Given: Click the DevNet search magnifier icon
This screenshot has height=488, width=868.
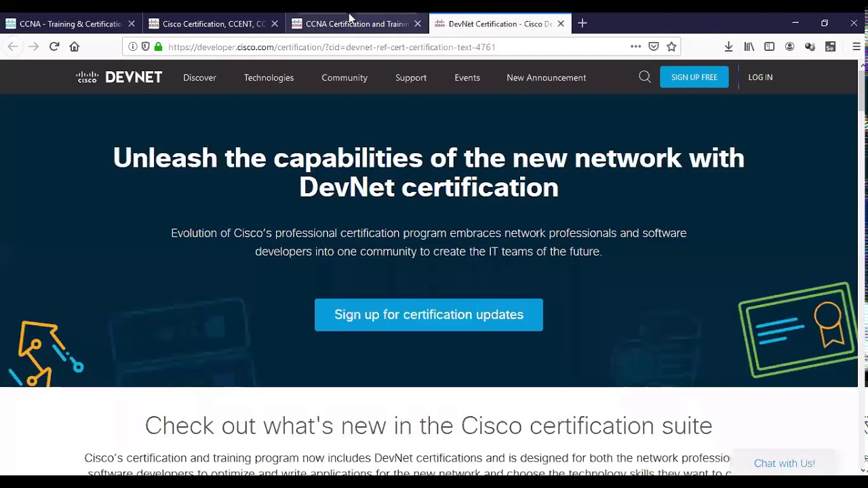Looking at the screenshot, I should [645, 77].
